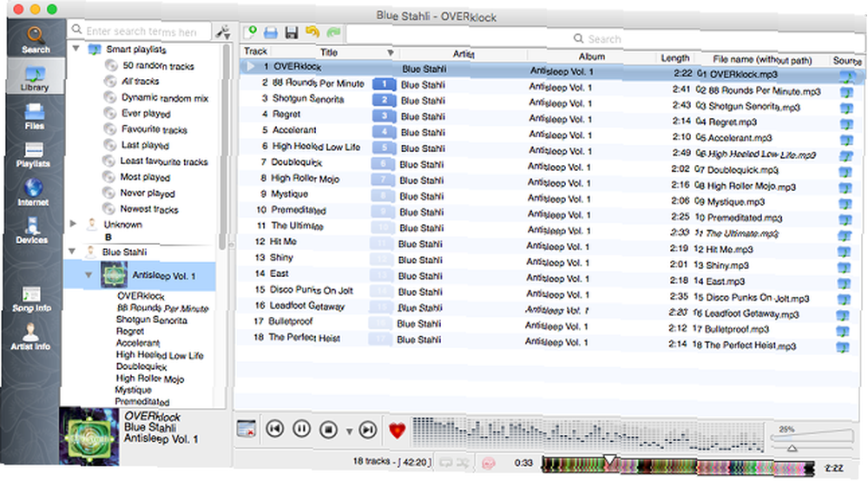Sort playlist by Length column header
This screenshot has height=481, width=868.
coord(674,58)
